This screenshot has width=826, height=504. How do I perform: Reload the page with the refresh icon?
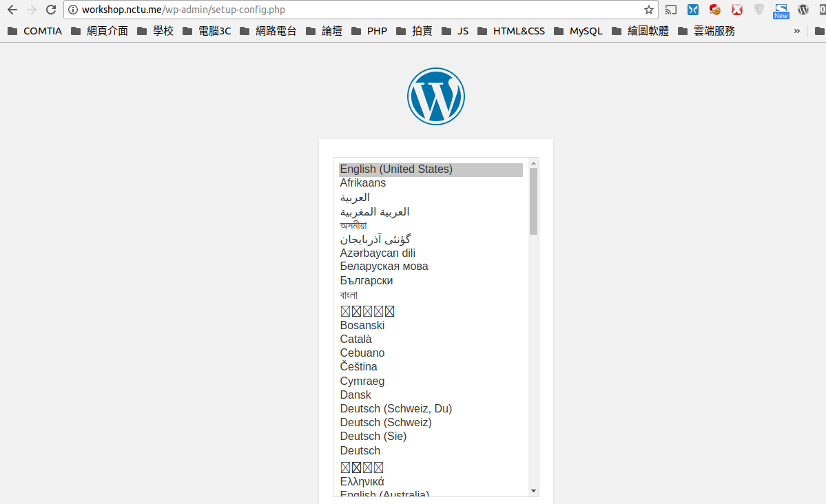click(x=50, y=10)
